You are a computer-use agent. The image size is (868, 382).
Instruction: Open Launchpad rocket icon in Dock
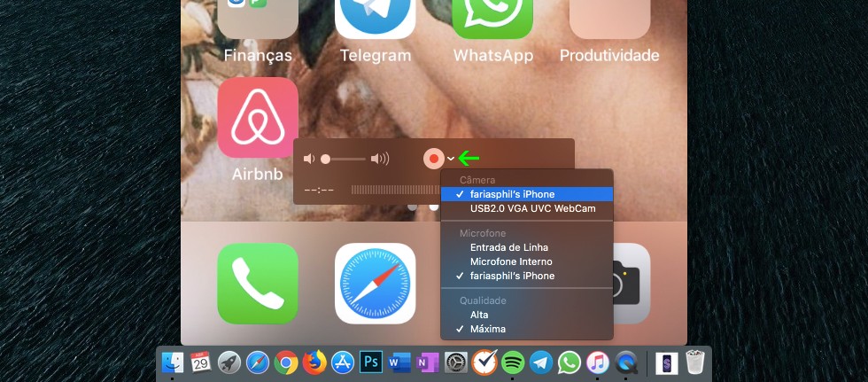click(229, 363)
